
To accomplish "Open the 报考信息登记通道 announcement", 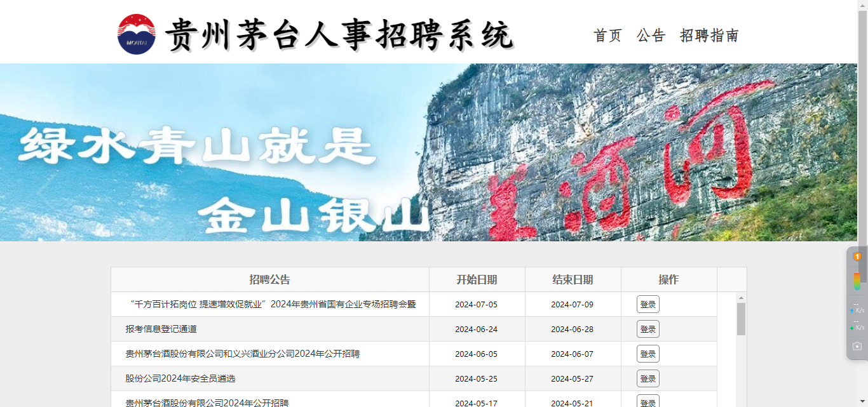I will click(161, 329).
